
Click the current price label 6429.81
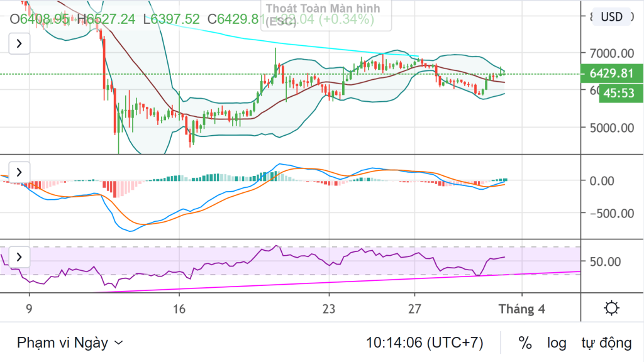tap(611, 74)
